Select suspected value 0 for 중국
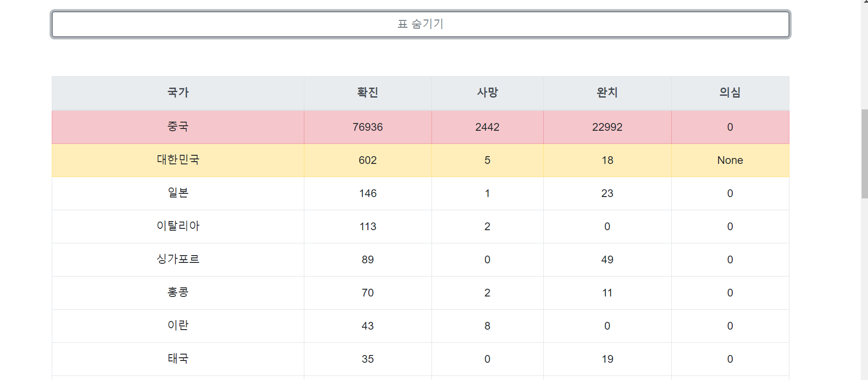Image resolution: width=868 pixels, height=380 pixels. click(730, 127)
